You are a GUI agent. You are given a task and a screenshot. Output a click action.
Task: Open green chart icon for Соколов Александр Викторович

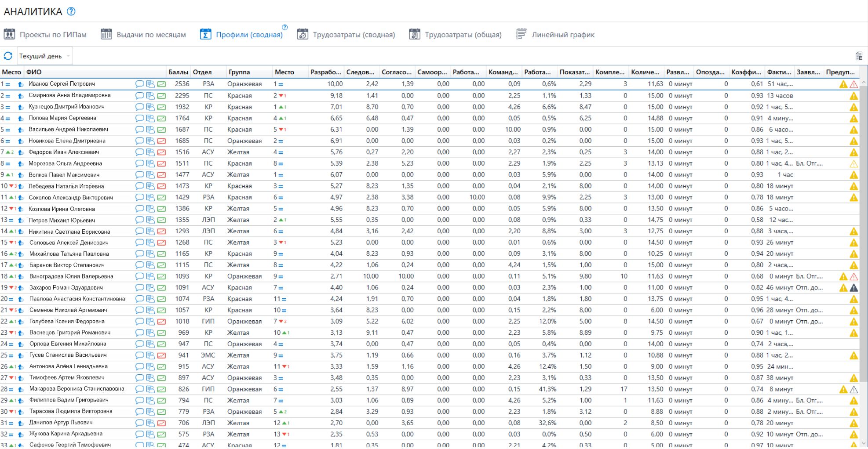point(161,197)
